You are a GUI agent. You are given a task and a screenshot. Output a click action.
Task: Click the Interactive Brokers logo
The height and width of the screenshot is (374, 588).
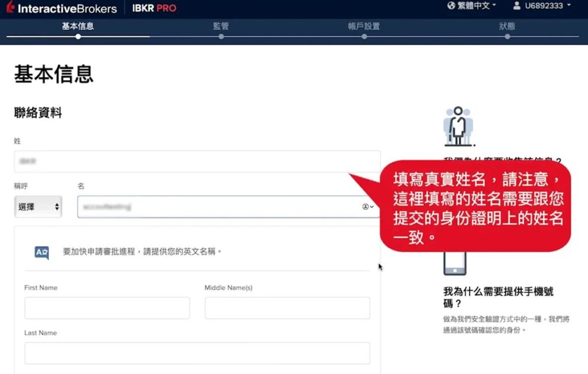click(61, 8)
